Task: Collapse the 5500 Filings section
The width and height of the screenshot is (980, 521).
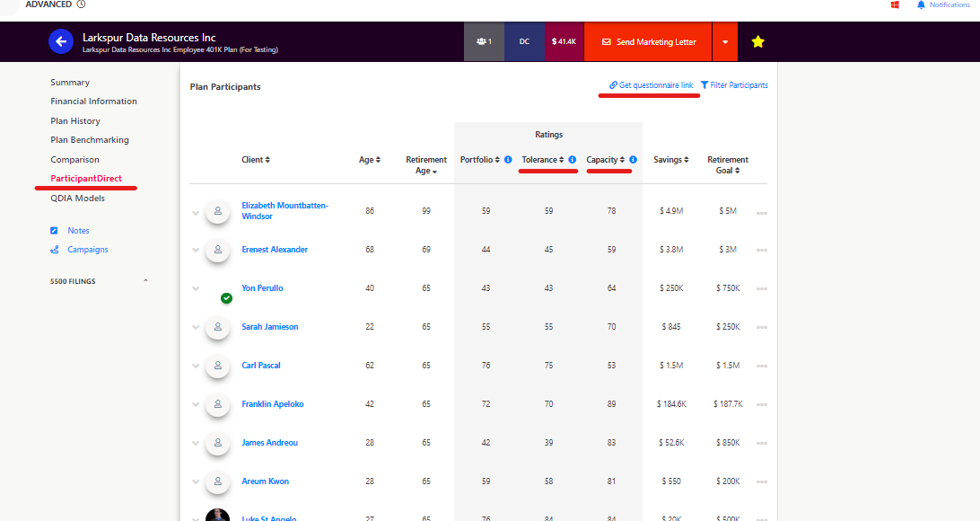Action: [145, 281]
